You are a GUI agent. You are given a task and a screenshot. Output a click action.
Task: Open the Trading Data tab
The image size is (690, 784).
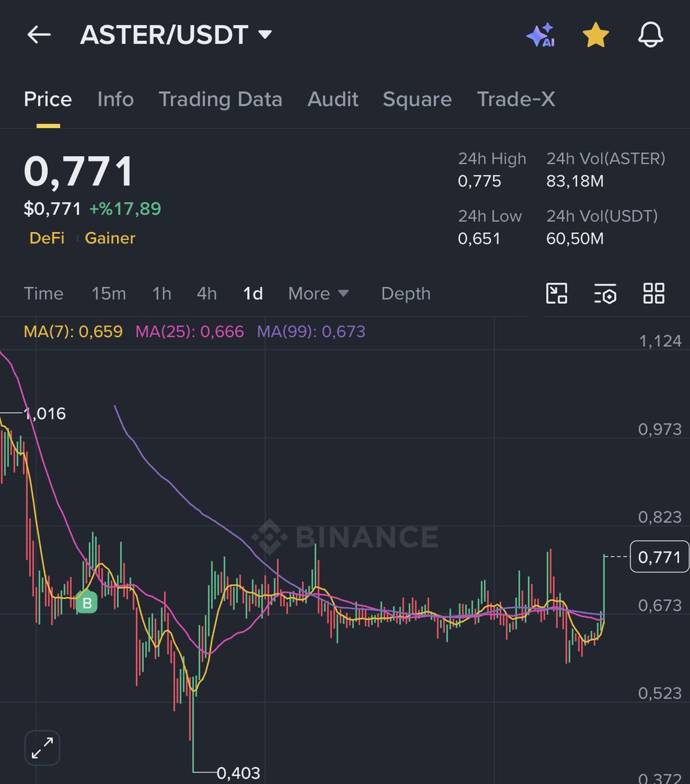[220, 99]
